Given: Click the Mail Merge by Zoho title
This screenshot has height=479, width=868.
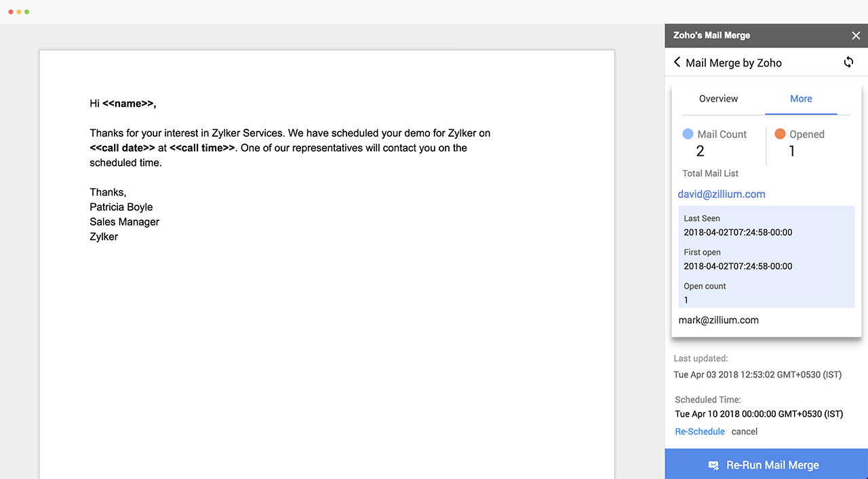Looking at the screenshot, I should (734, 63).
